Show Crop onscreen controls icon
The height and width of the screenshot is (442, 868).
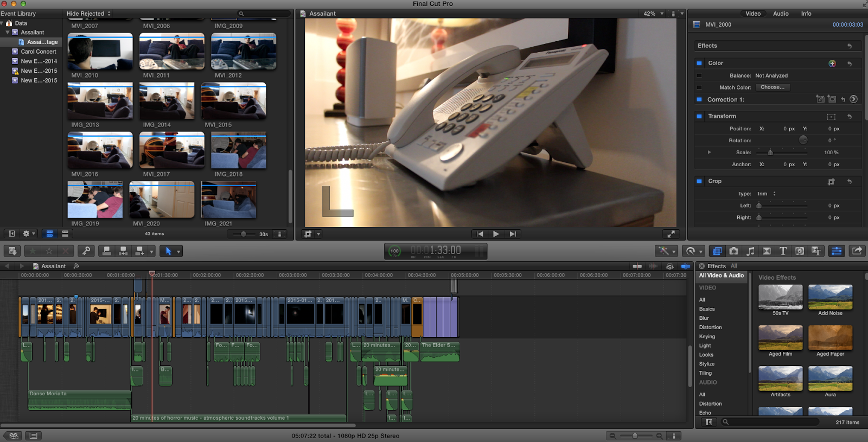[831, 182]
